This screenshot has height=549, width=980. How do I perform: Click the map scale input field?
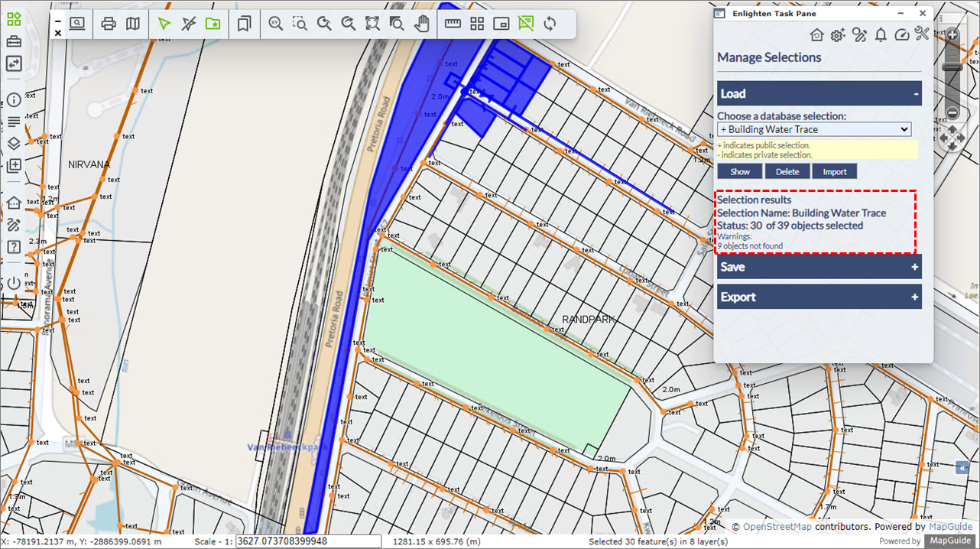308,541
